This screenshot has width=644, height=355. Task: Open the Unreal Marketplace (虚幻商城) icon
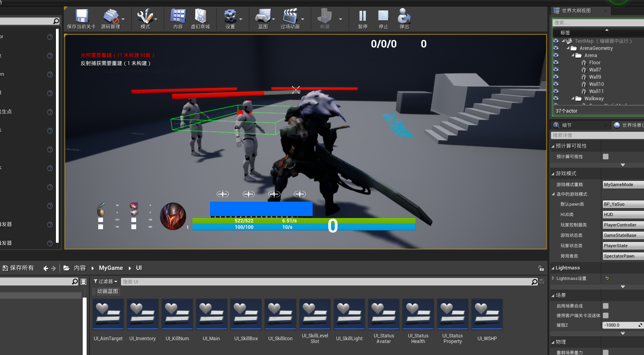pyautogui.click(x=200, y=16)
